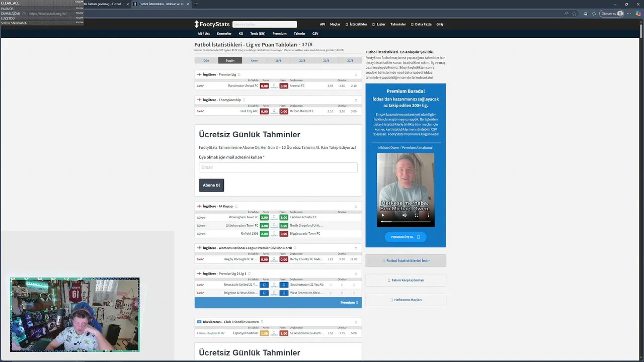Open the CSV sub-navigation item
The image size is (644, 362).
315,34
